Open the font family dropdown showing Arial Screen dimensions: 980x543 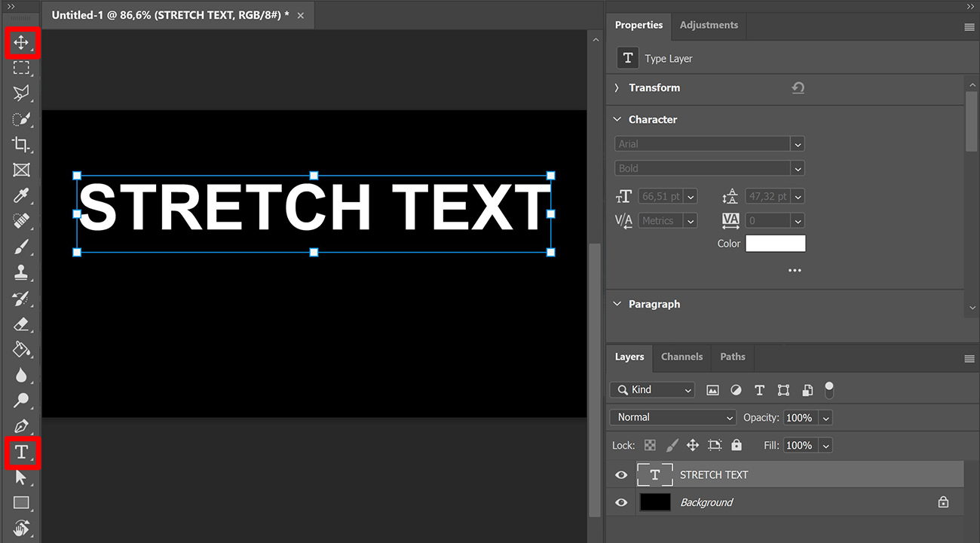coord(709,143)
